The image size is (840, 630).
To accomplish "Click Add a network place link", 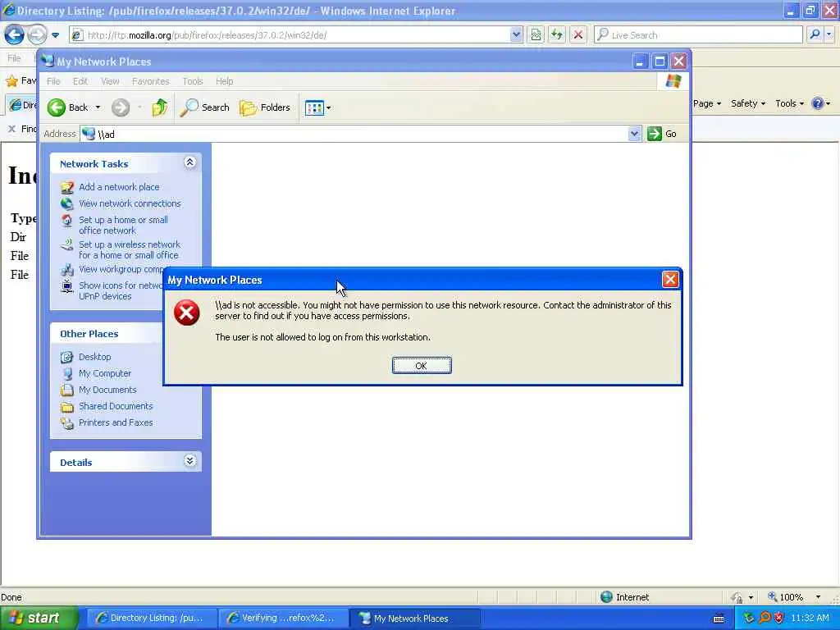I will coord(119,187).
